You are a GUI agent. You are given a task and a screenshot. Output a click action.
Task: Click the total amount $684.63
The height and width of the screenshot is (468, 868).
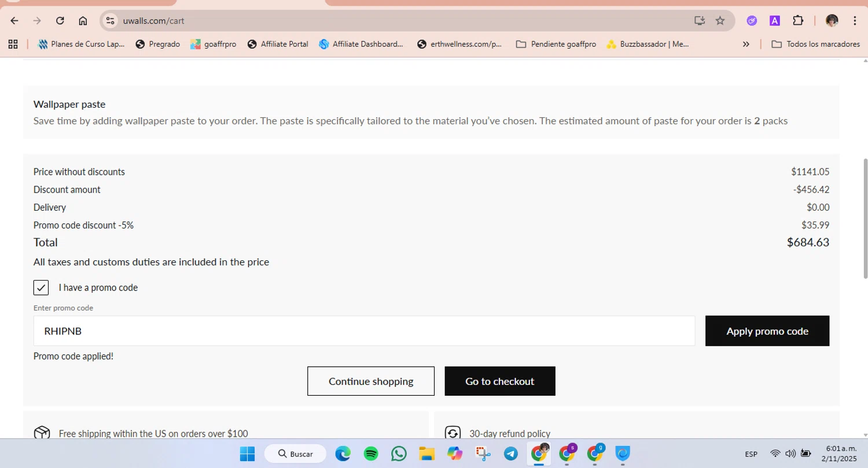[x=808, y=242]
